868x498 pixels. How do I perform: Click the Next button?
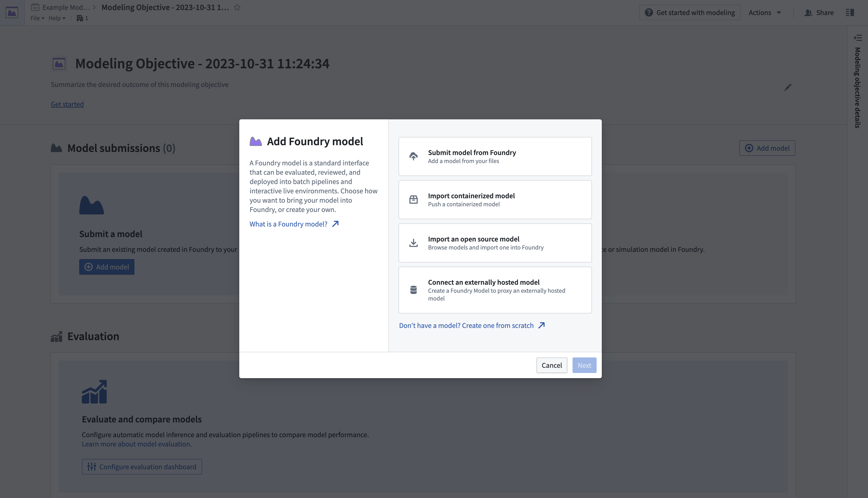(584, 365)
